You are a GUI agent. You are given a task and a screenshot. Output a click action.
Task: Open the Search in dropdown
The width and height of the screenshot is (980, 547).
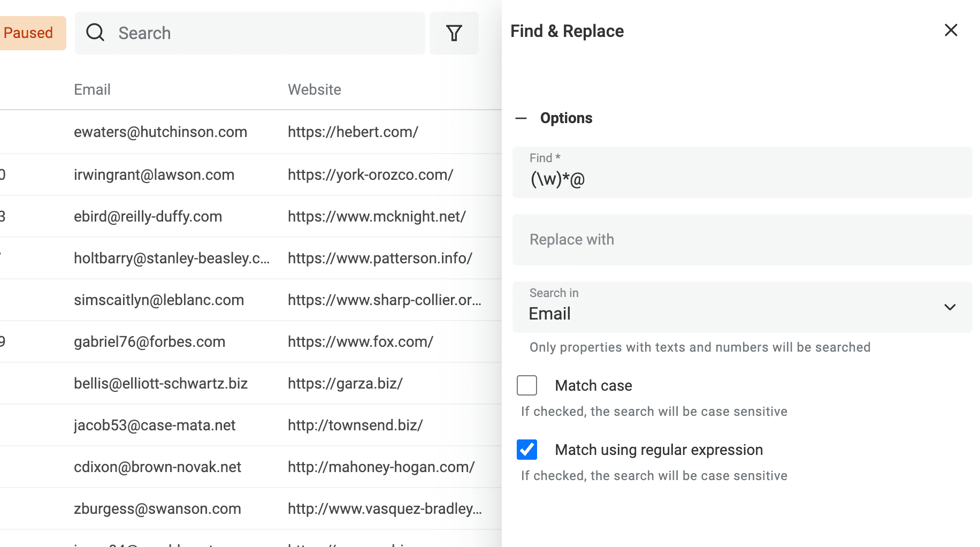(x=950, y=307)
